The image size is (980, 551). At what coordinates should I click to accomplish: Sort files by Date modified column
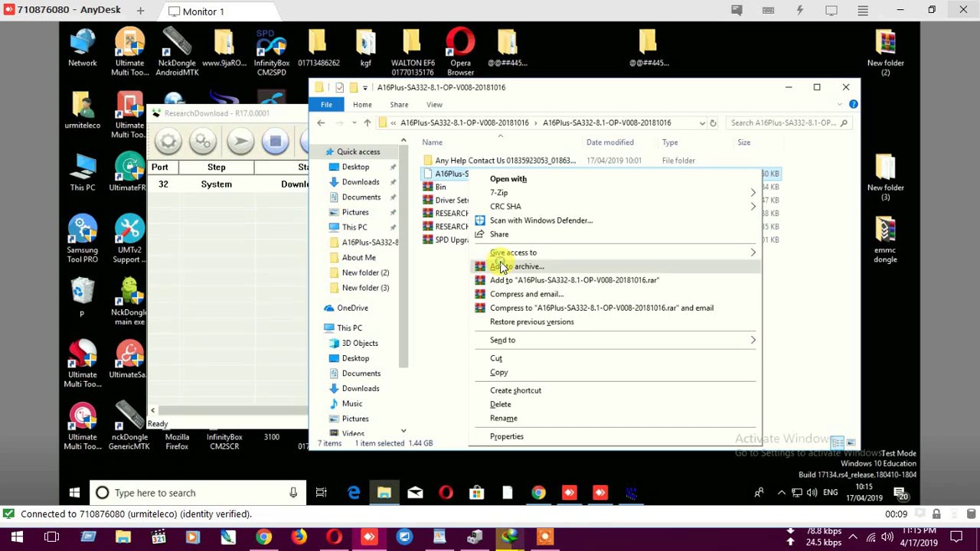coord(609,142)
